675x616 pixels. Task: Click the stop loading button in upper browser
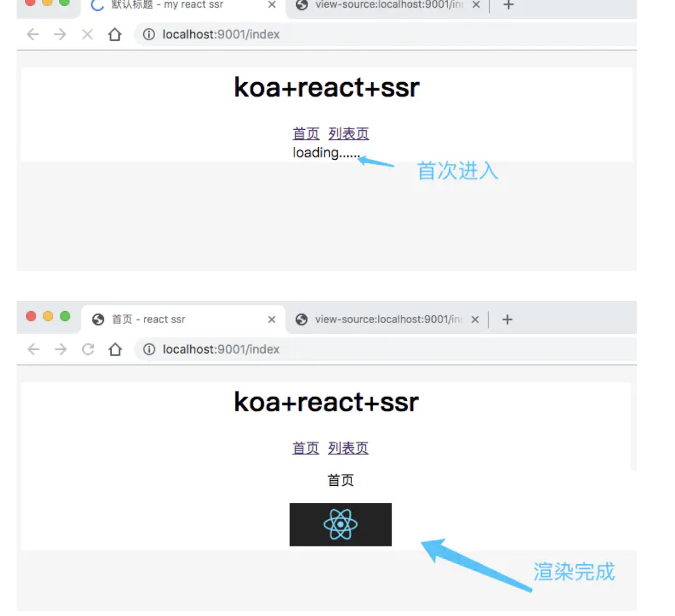(87, 35)
